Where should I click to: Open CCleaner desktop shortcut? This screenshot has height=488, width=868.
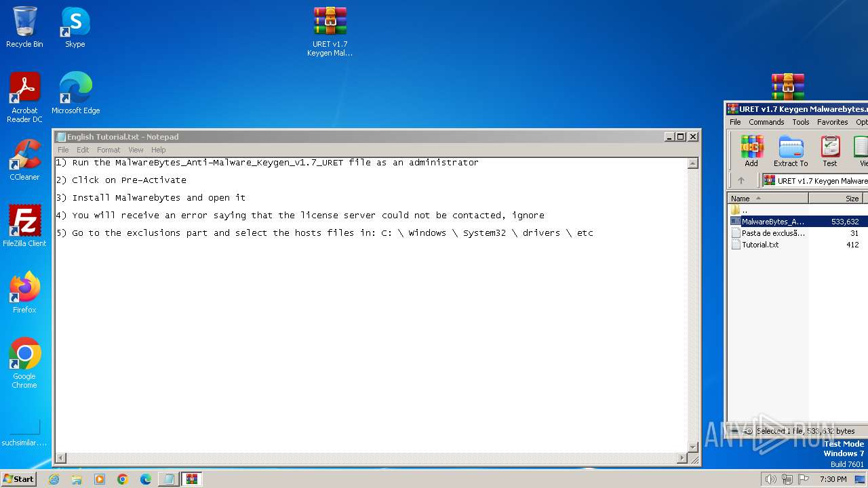[24, 160]
